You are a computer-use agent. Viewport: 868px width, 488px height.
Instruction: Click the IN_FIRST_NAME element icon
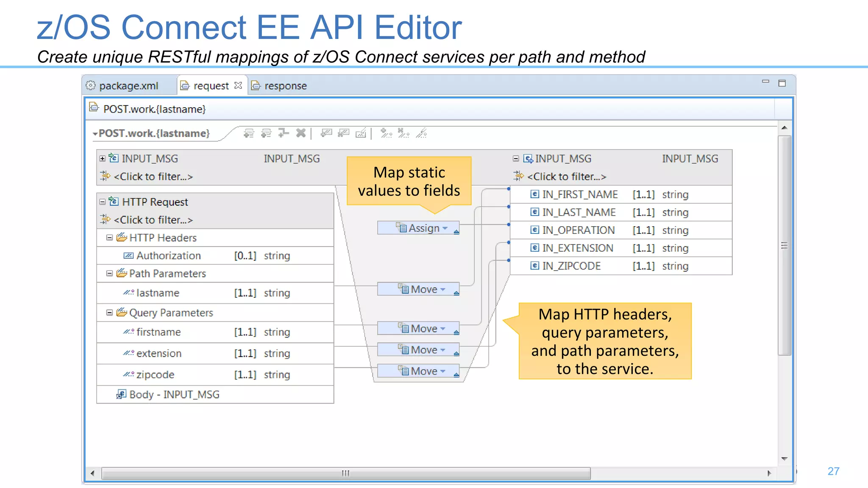pyautogui.click(x=535, y=194)
